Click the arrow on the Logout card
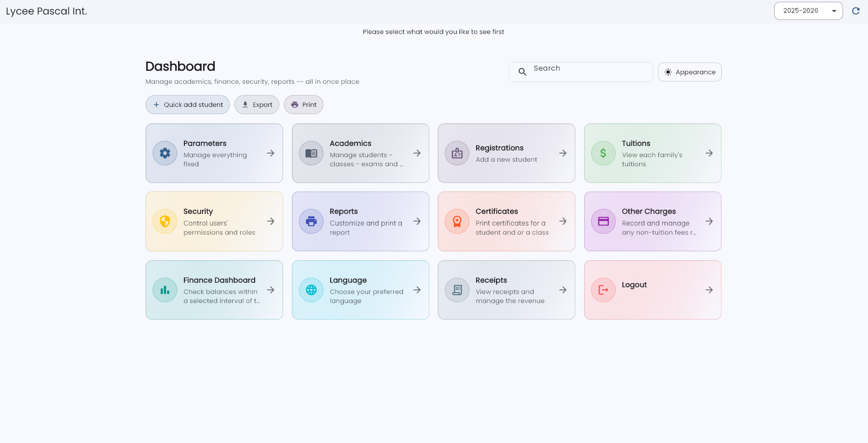The width and height of the screenshot is (868, 443). [709, 290]
